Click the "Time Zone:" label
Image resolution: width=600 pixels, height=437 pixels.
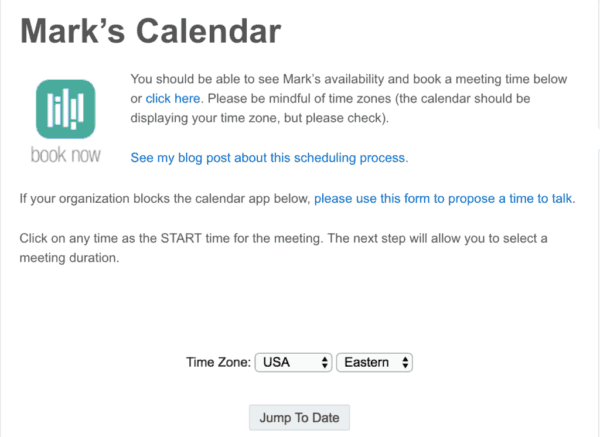pyautogui.click(x=218, y=362)
